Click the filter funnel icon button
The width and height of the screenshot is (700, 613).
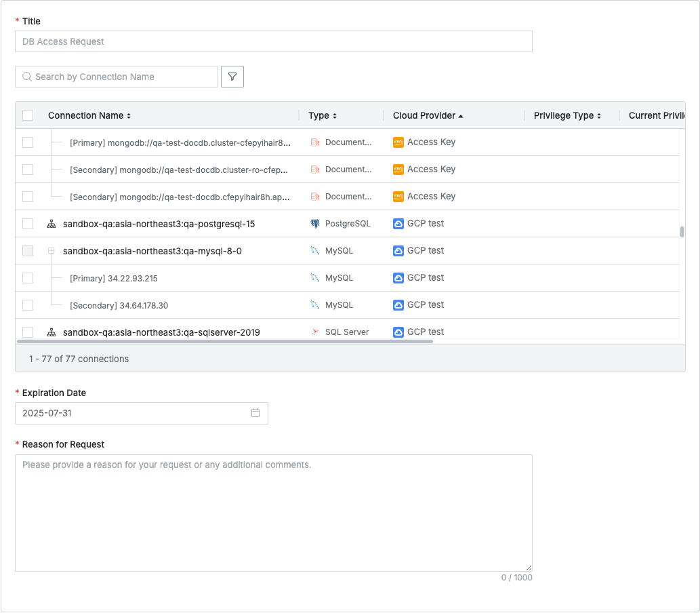click(x=232, y=77)
